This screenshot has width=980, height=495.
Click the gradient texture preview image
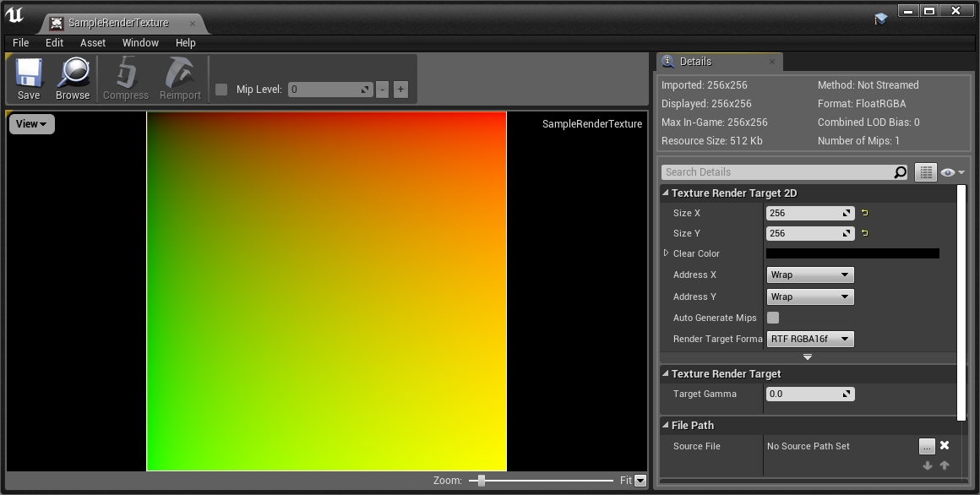(326, 291)
